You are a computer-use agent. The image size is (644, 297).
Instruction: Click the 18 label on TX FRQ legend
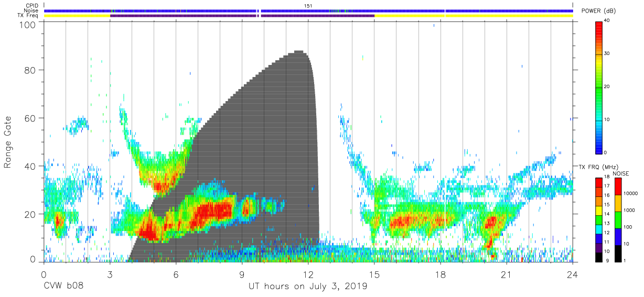pyautogui.click(x=607, y=177)
